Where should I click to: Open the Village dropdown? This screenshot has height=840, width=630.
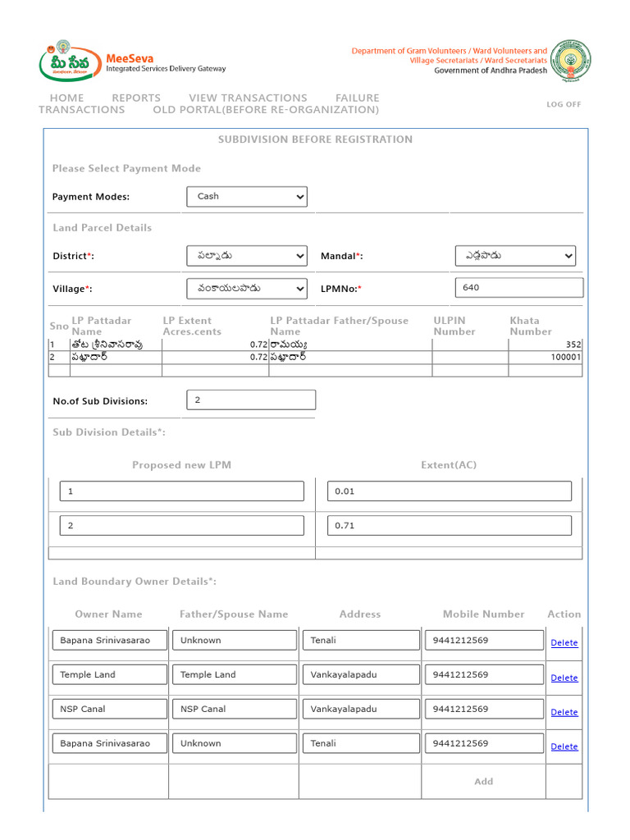click(x=247, y=289)
